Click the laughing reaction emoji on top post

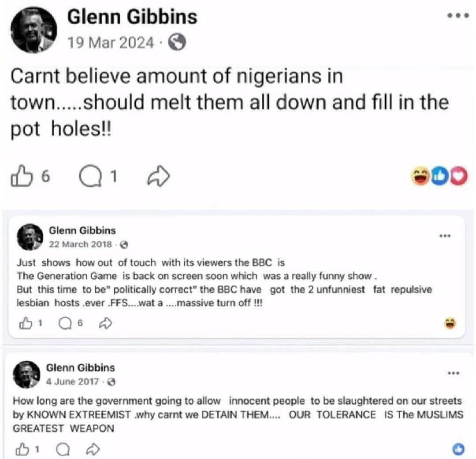pyautogui.click(x=420, y=176)
